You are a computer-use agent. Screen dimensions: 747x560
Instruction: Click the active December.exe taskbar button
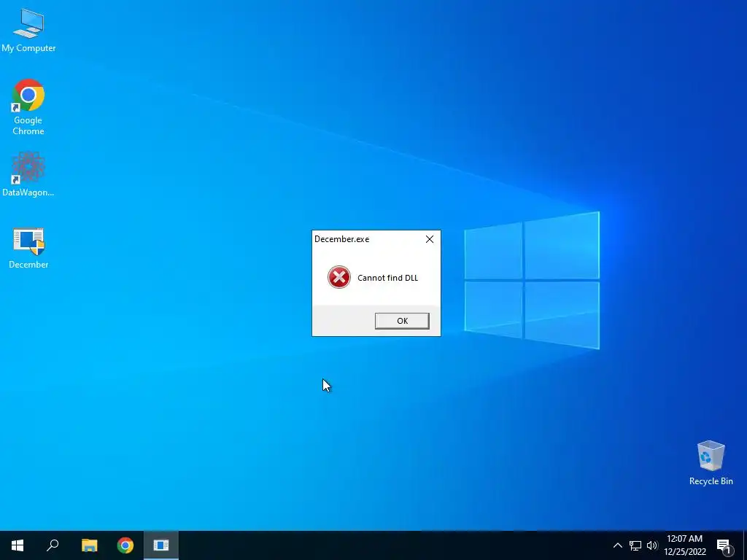point(161,545)
